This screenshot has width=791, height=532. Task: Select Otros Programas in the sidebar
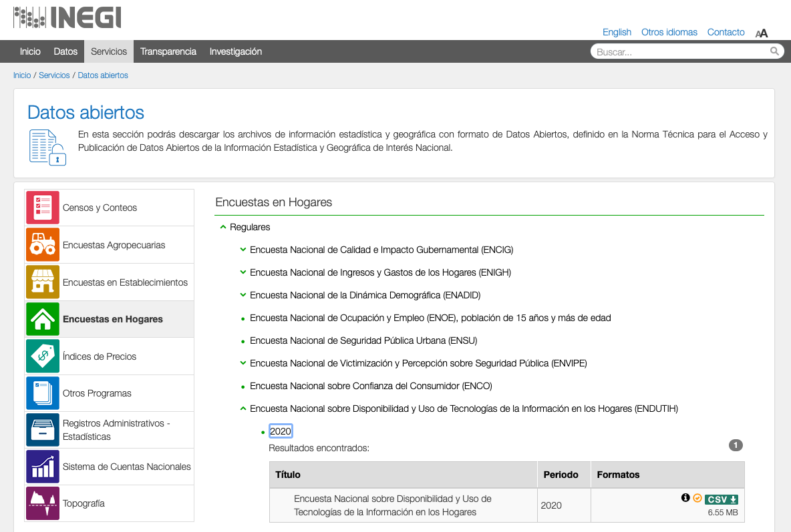pos(97,393)
